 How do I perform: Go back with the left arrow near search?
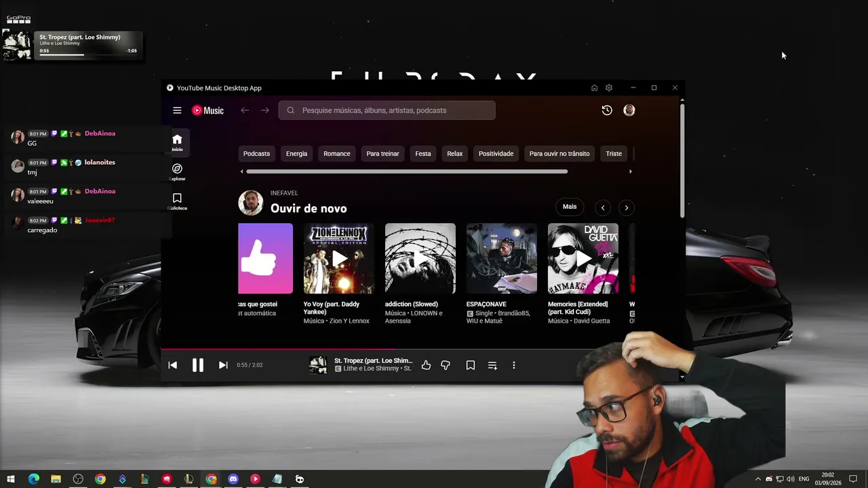[245, 110]
